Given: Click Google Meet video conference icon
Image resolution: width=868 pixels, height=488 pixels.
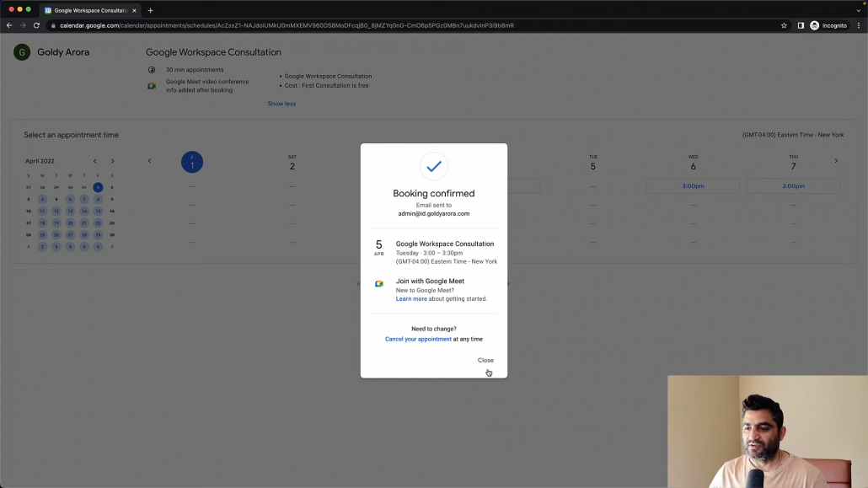Looking at the screenshot, I should point(152,86).
